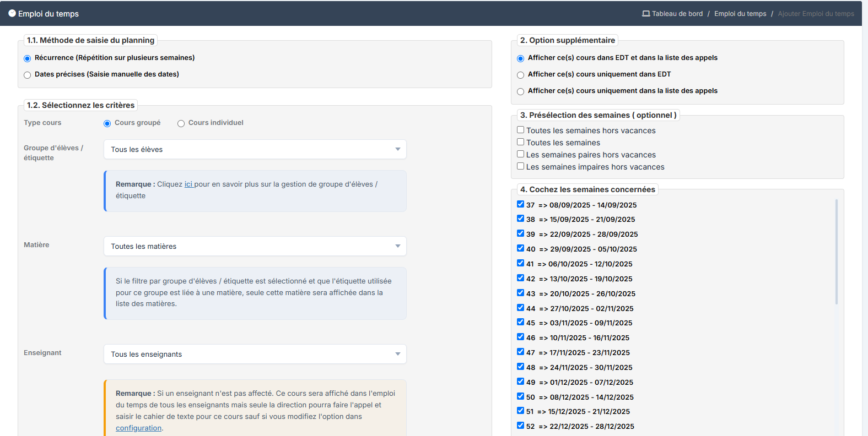
Task: Click the clock icon beside Emploi du temps
Action: click(12, 13)
